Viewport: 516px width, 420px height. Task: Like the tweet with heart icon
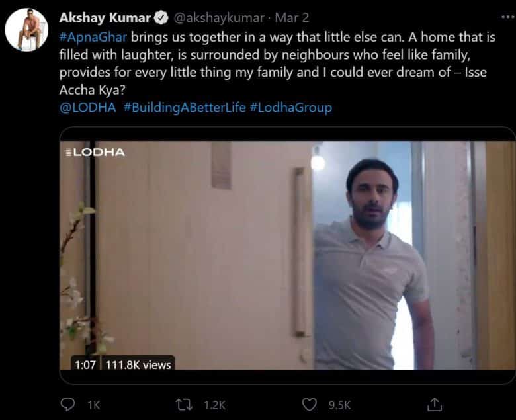(309, 404)
